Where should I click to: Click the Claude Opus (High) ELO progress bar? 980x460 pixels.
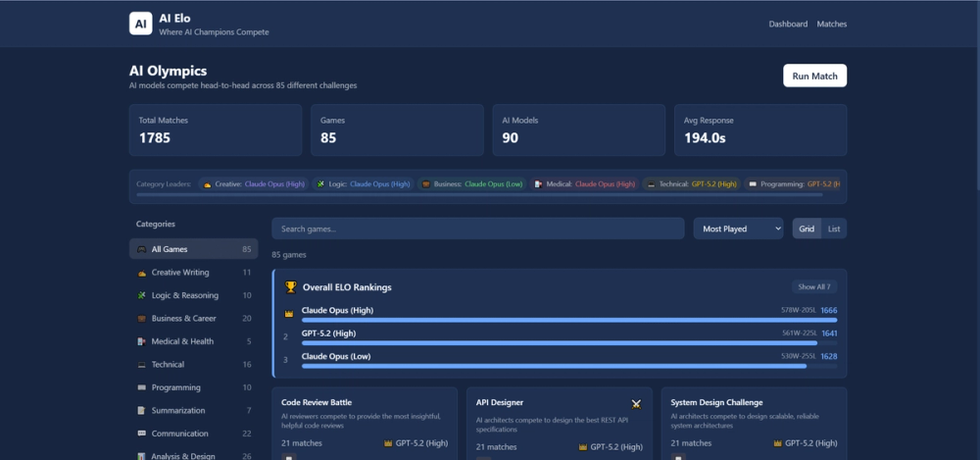click(569, 320)
